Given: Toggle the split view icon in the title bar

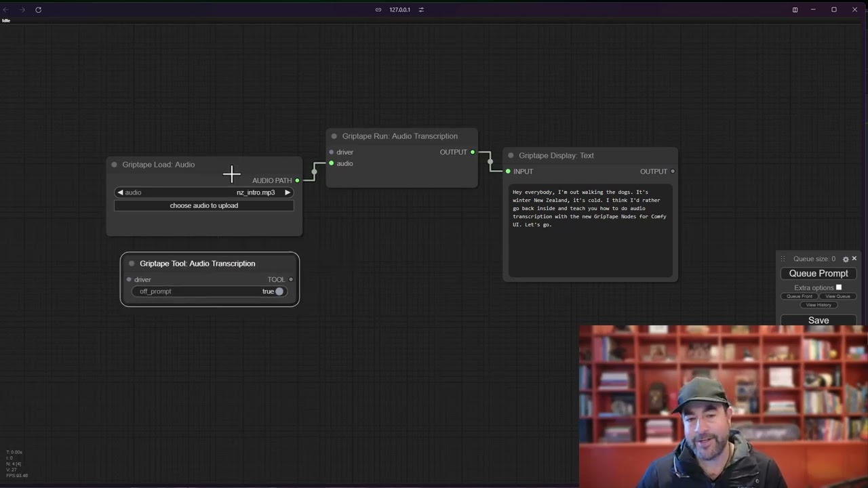Looking at the screenshot, I should click(x=795, y=9).
